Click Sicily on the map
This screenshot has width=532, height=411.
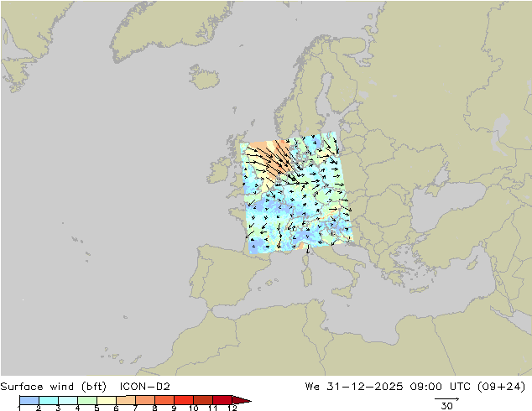pos(343,292)
